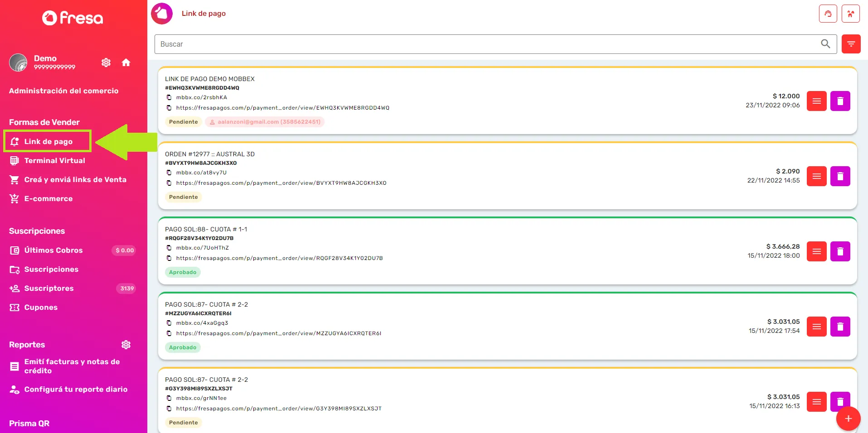Open Emití facturas y notas de crédito

65,366
